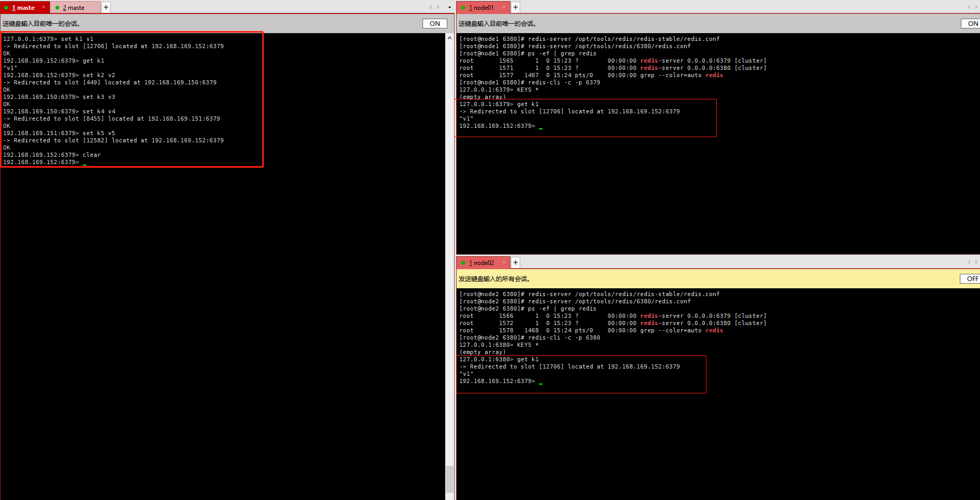This screenshot has width=980, height=500.
Task: Toggle the ON button in master pane
Action: (x=435, y=23)
